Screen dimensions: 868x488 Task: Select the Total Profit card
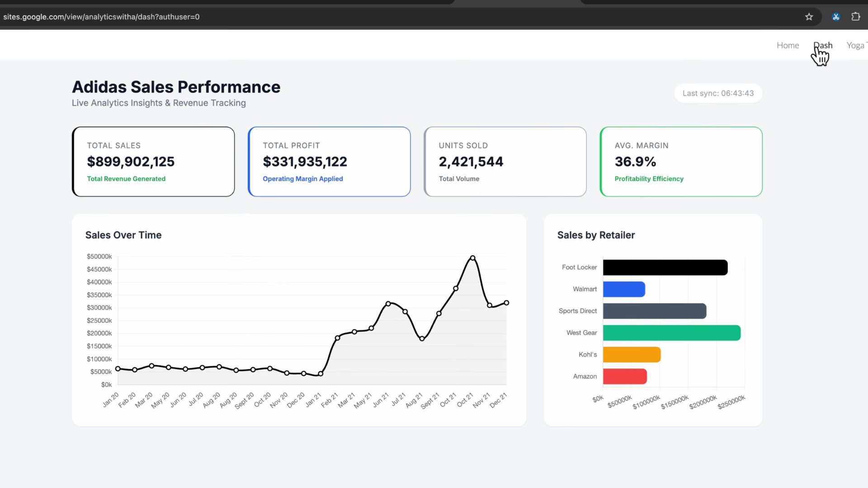(x=329, y=162)
